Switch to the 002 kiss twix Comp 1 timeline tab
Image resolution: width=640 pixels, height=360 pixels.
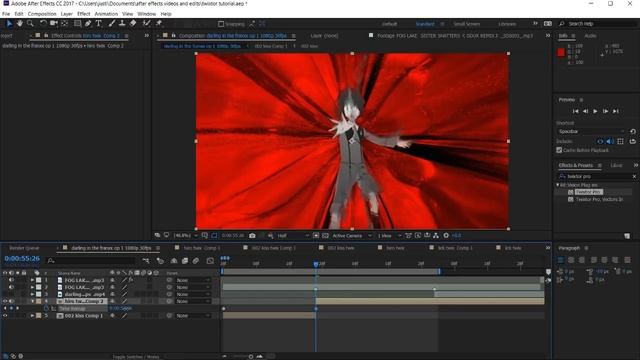pyautogui.click(x=273, y=248)
